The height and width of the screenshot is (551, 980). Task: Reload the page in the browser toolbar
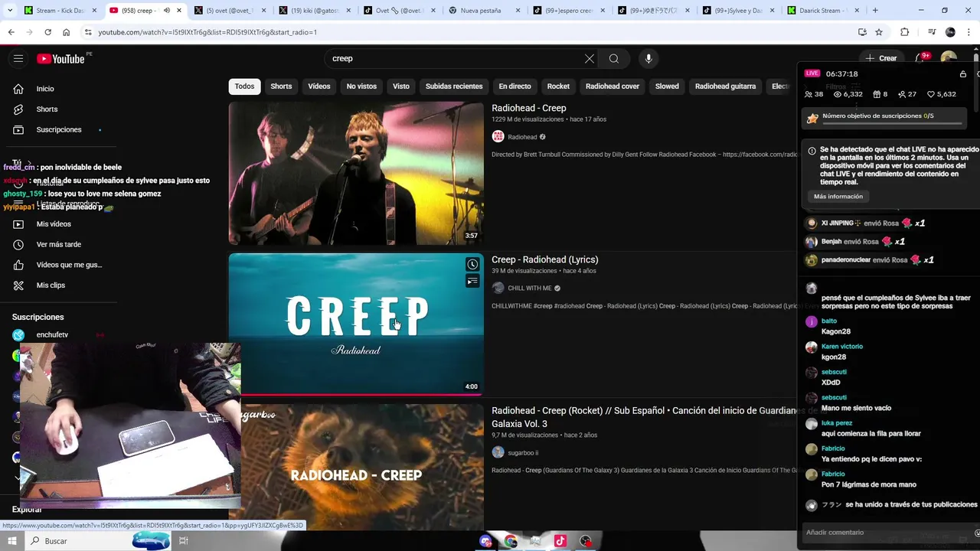point(47,32)
